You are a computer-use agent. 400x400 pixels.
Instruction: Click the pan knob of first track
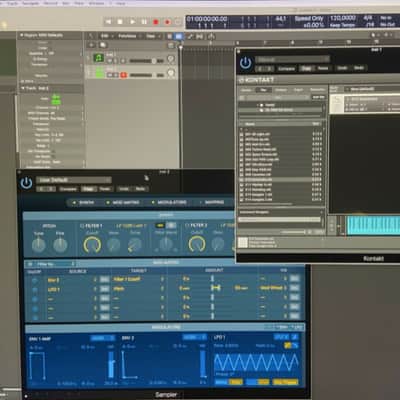click(x=171, y=59)
